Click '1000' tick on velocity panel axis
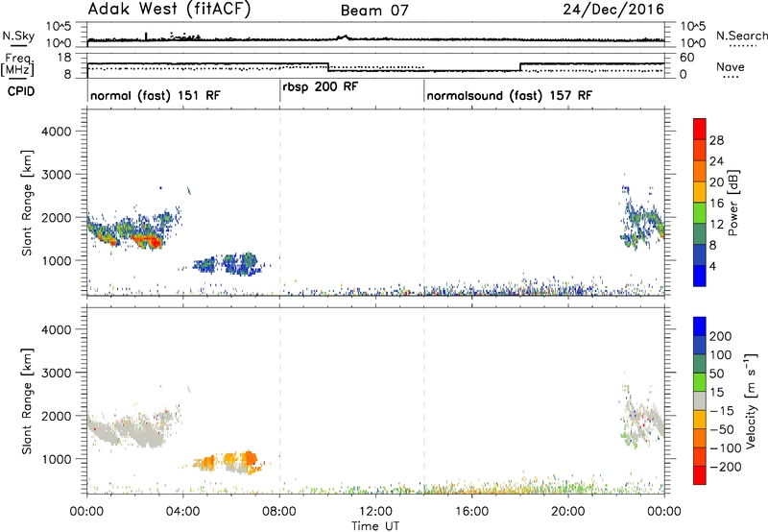The height and width of the screenshot is (532, 768). pyautogui.click(x=57, y=460)
